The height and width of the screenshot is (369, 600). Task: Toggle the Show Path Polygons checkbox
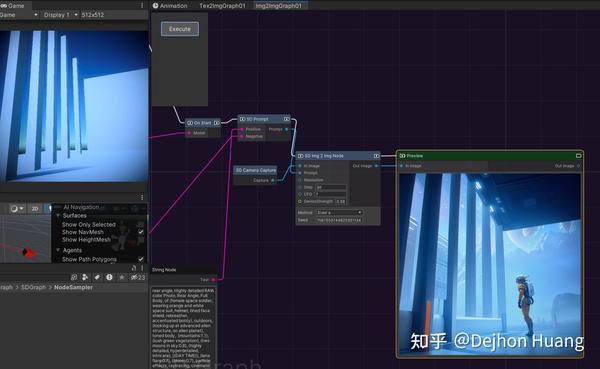click(141, 259)
